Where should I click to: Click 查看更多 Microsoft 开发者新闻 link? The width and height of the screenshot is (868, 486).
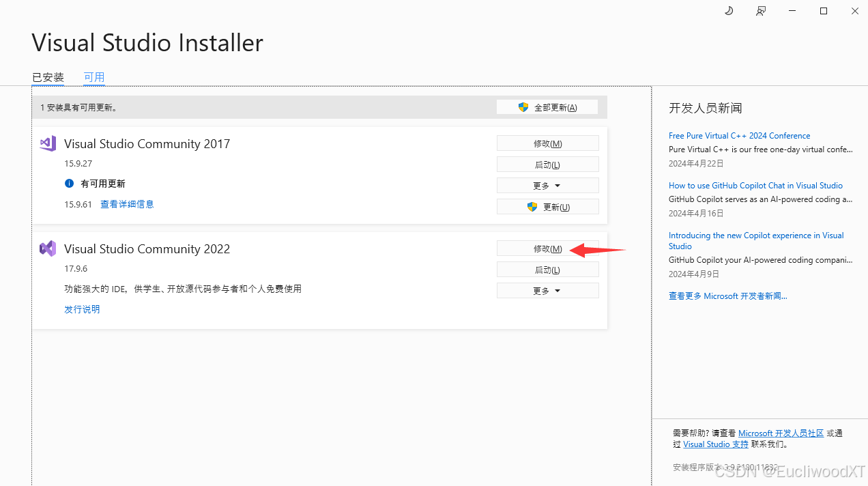[727, 296]
